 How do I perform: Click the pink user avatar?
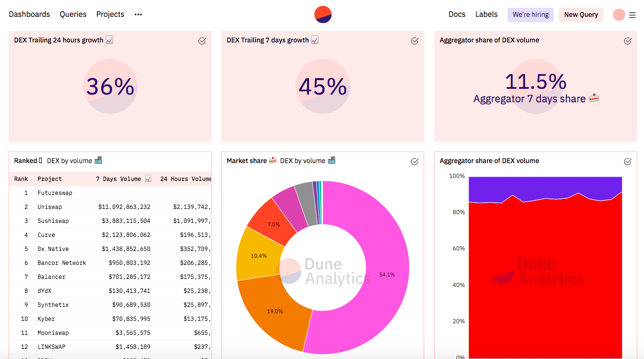point(619,14)
